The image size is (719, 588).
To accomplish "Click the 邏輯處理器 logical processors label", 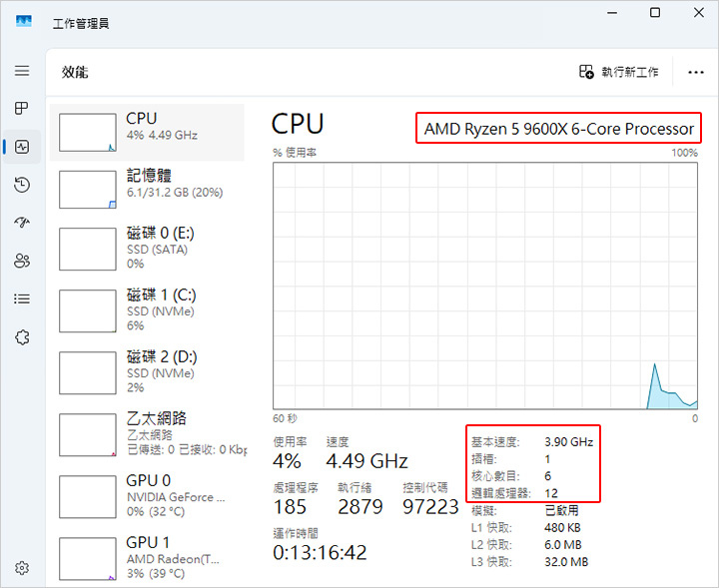I will tap(500, 493).
